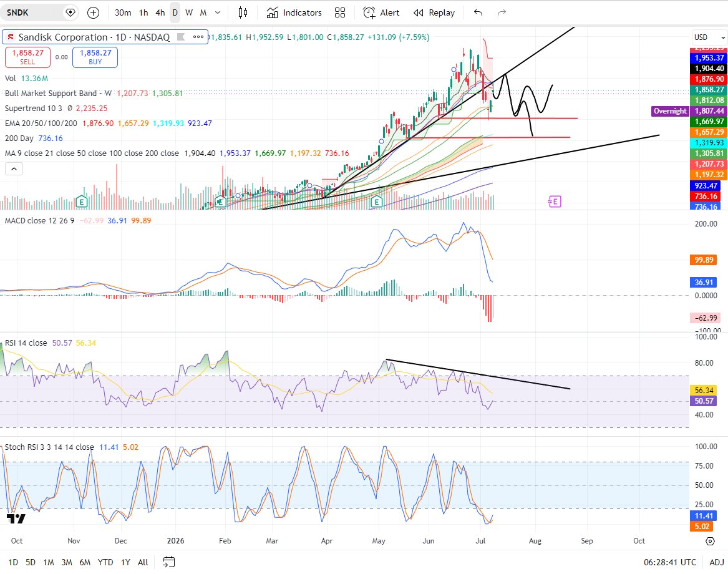Click the 1,858.27 SELL button

pos(27,57)
